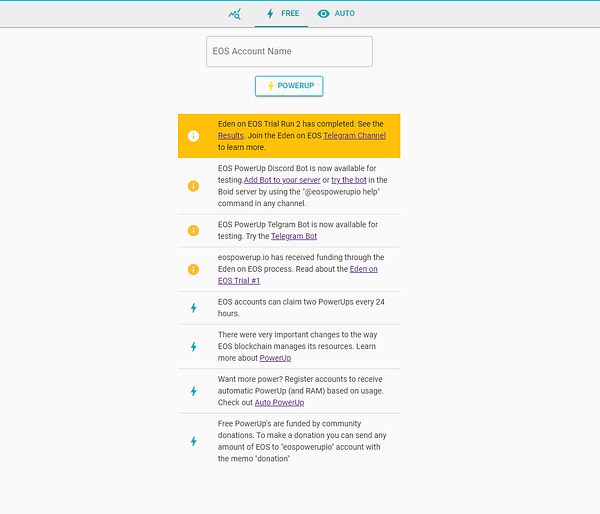Viewport: 600px width, 514px height.
Task: Click text 'EOS accounts can claim two PowerUps'
Action: pos(285,302)
